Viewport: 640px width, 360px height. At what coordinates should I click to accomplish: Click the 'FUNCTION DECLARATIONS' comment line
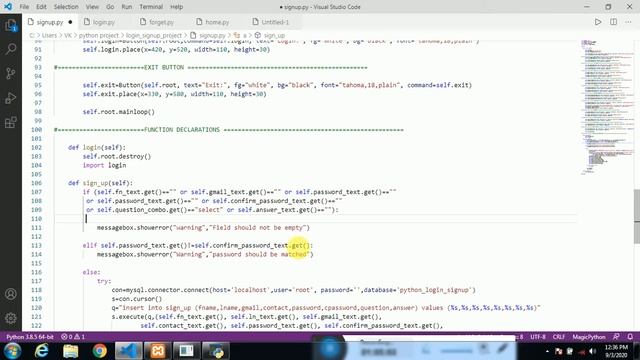click(229, 130)
